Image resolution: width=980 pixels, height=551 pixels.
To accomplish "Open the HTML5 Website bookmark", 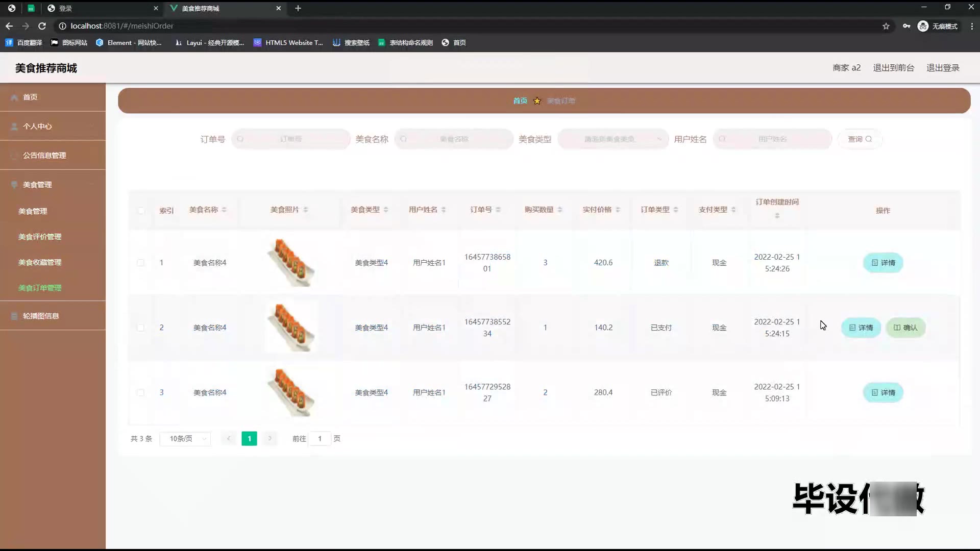I will click(x=288, y=42).
